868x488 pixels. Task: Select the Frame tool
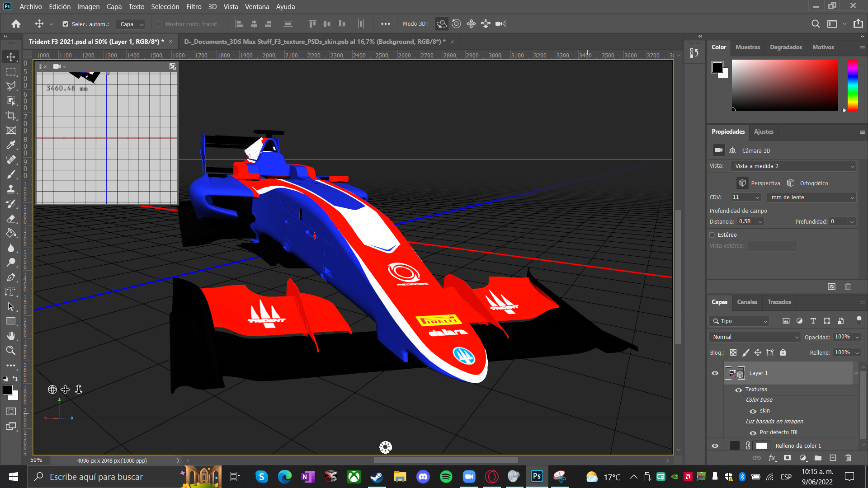11,131
